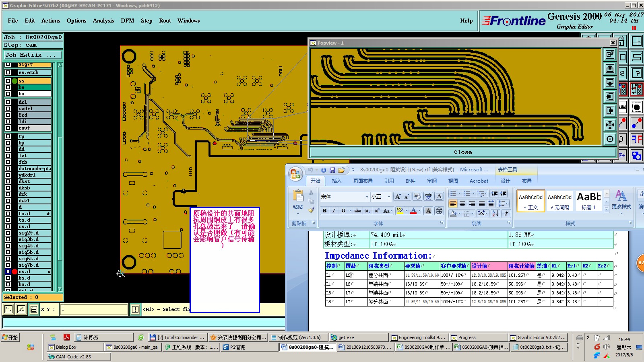644x362 pixels.
Task: Center text in Word ribbon
Action: coord(462,204)
